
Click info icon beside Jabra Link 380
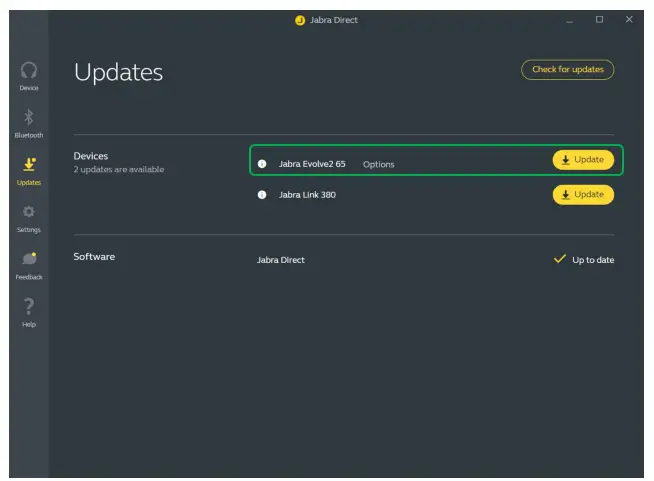pos(262,195)
